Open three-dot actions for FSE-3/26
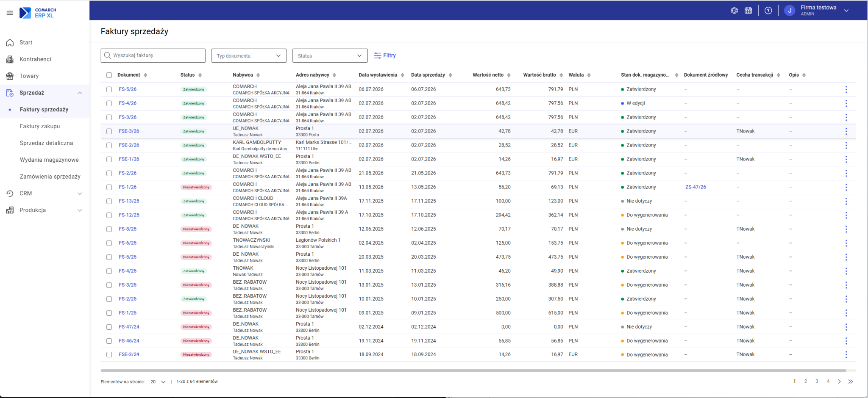Viewport: 868px width, 398px height. (846, 131)
